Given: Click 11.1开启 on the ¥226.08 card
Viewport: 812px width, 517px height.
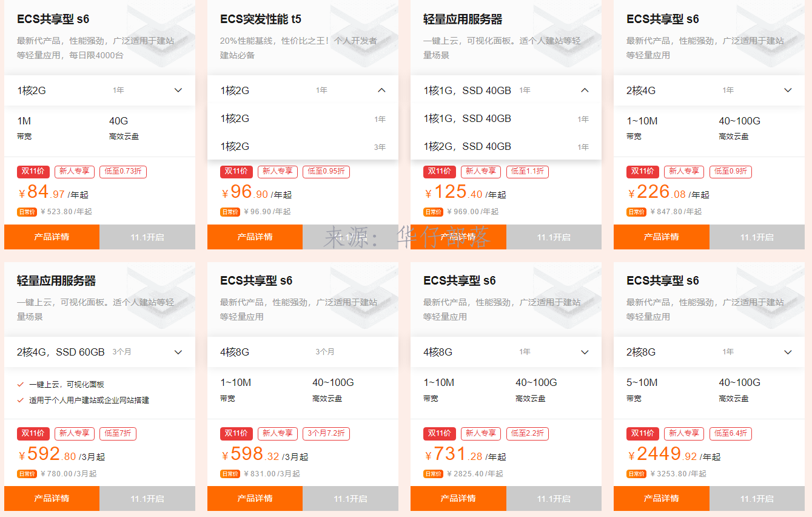Looking at the screenshot, I should 757,237.
